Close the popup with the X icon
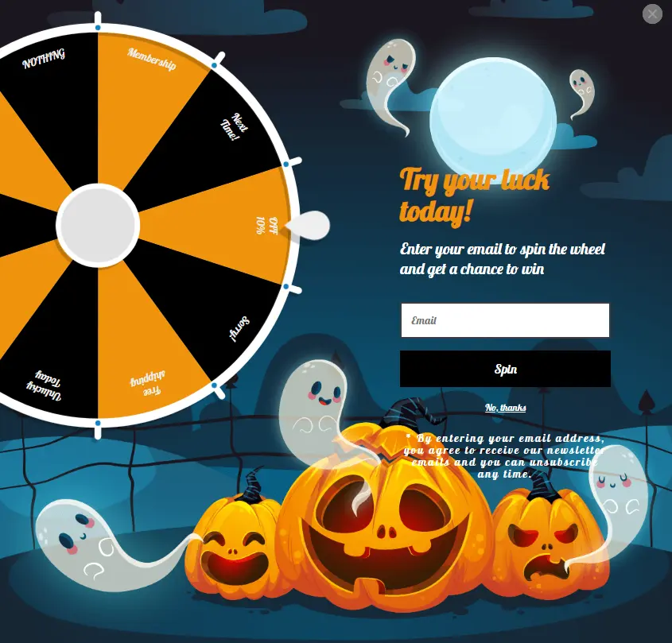The height and width of the screenshot is (643, 672). tap(652, 14)
